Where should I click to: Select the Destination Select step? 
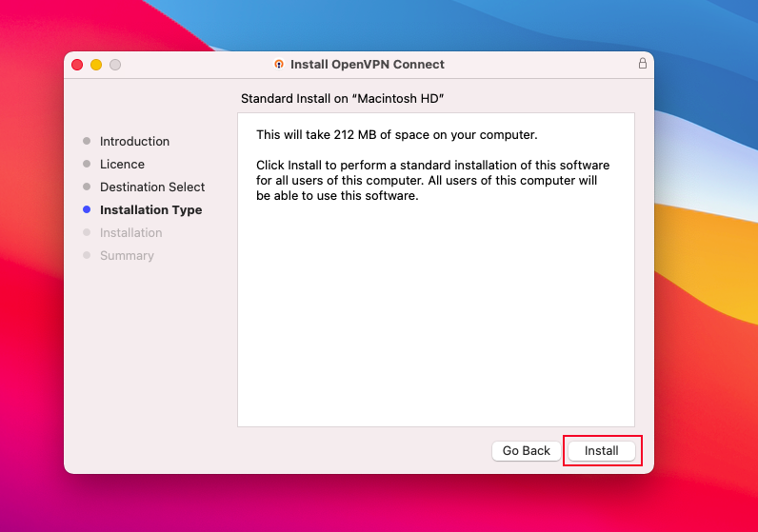click(152, 187)
